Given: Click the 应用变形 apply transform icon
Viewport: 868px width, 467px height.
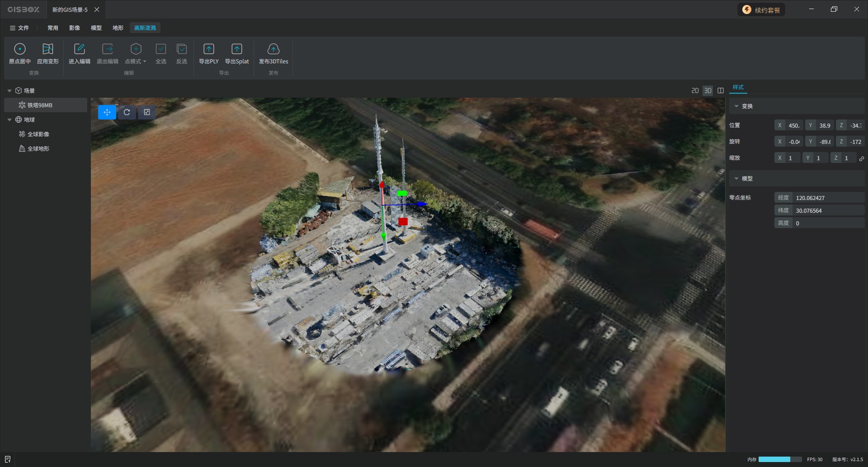Looking at the screenshot, I should [x=47, y=49].
